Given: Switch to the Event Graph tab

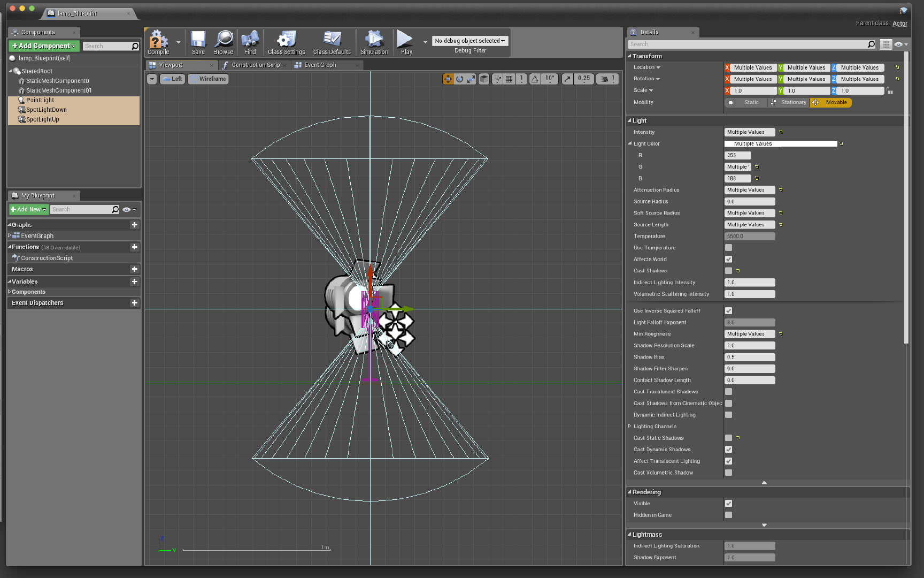Looking at the screenshot, I should click(x=320, y=65).
